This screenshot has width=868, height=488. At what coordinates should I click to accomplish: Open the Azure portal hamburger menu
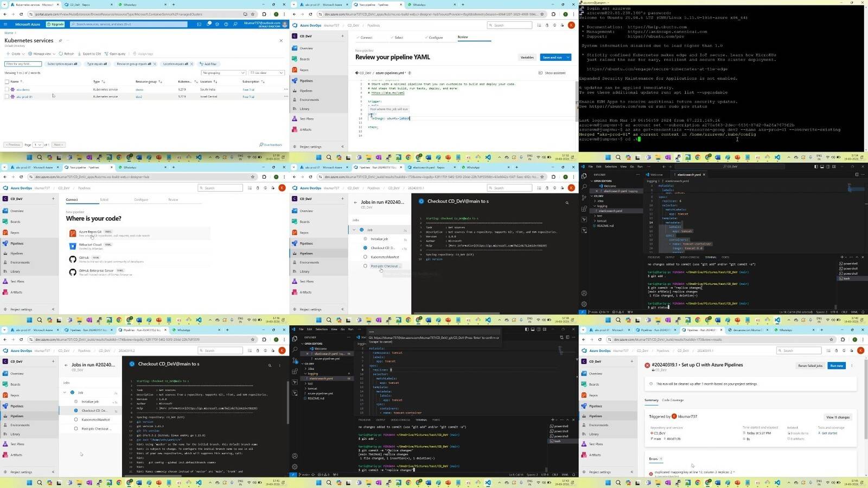tap(5, 24)
